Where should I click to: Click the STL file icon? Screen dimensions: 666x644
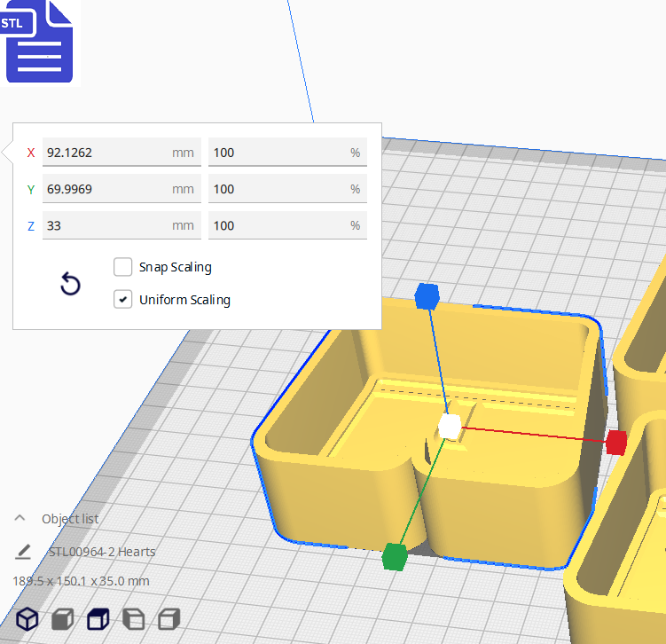(37, 42)
